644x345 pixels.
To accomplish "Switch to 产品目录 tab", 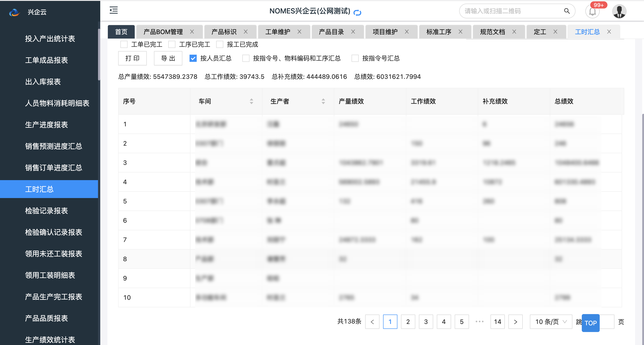I will (331, 32).
